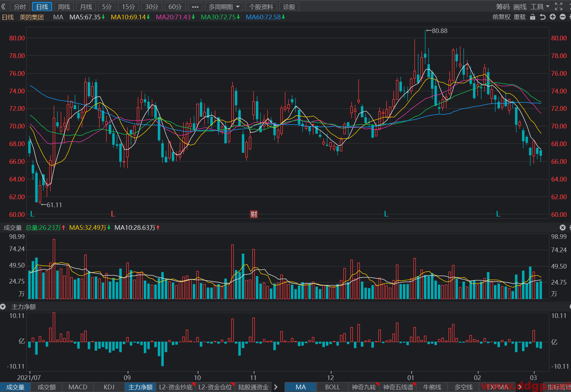
Task: Select the L2-资金仓位 tab
Action: [215, 387]
